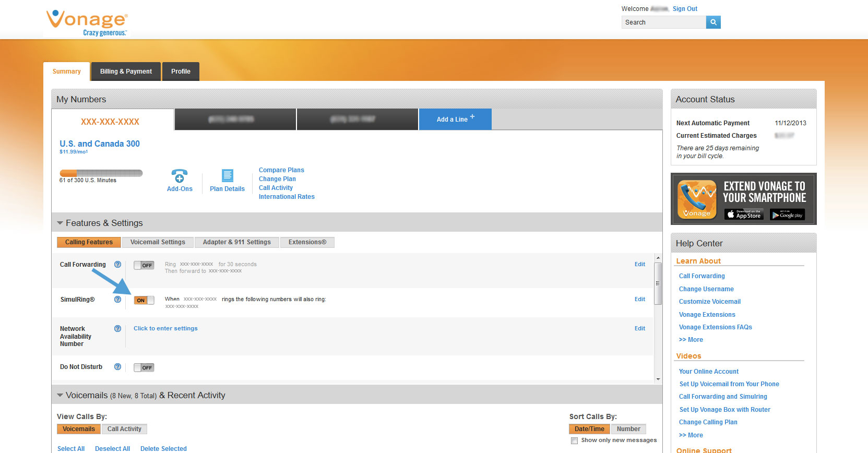Viewport: 868px width, 453px height.
Task: Select the Voicemail Settings tab
Action: point(158,242)
